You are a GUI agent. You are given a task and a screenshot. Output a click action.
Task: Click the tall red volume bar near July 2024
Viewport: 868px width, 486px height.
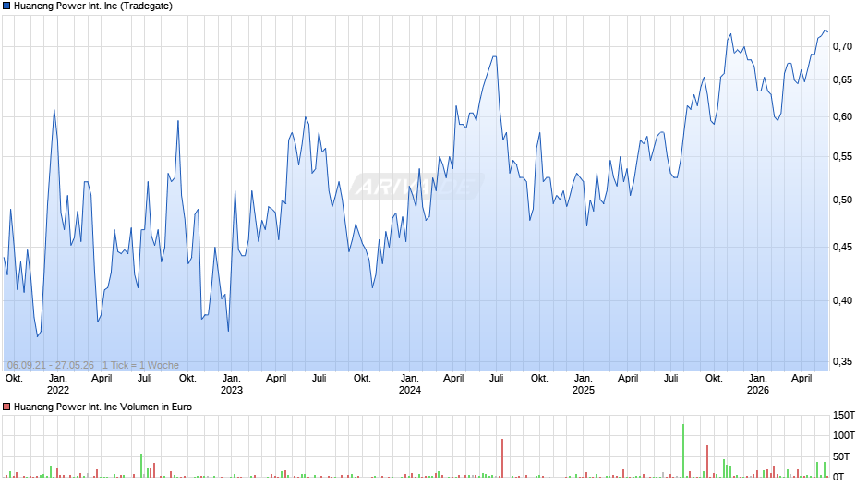tap(502, 457)
